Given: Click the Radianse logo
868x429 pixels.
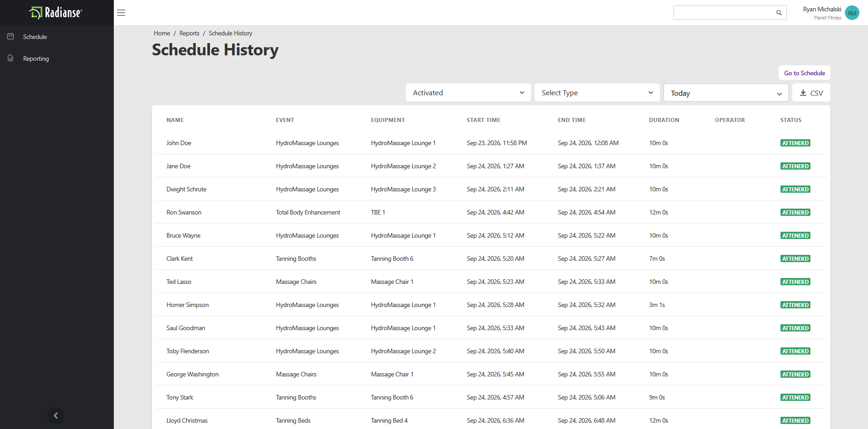Looking at the screenshot, I should click(56, 13).
